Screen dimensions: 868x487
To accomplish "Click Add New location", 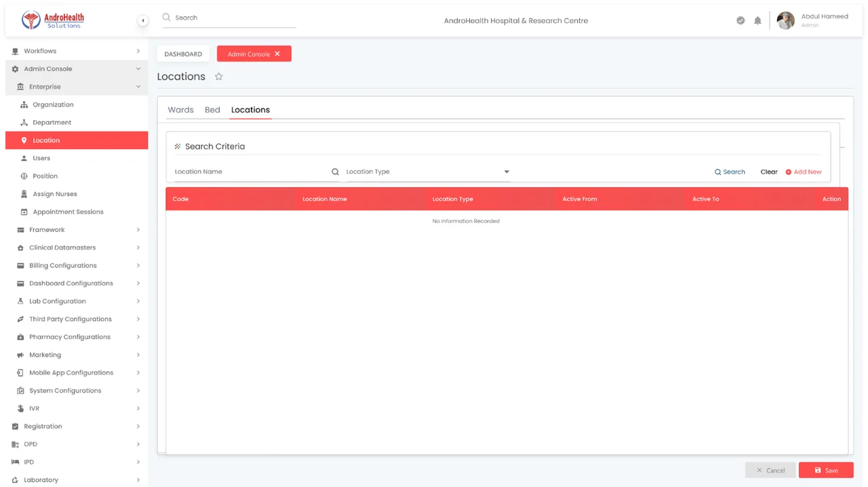I will (x=804, y=172).
